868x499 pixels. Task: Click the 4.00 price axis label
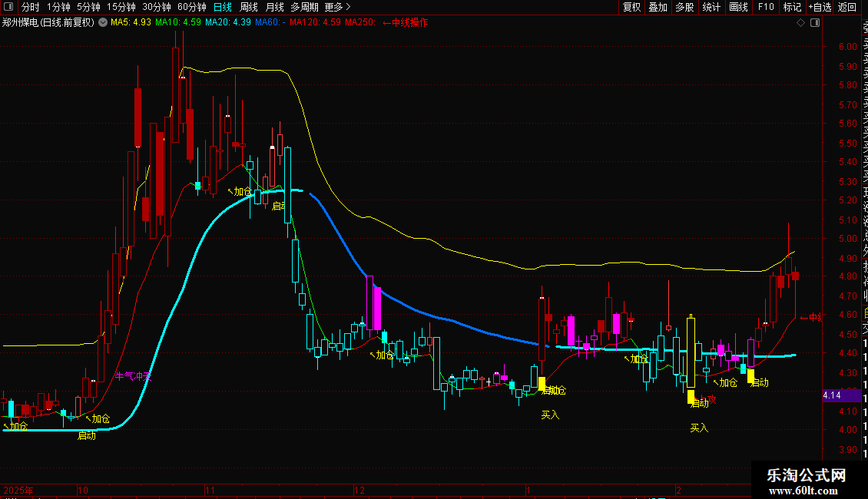pyautogui.click(x=847, y=430)
